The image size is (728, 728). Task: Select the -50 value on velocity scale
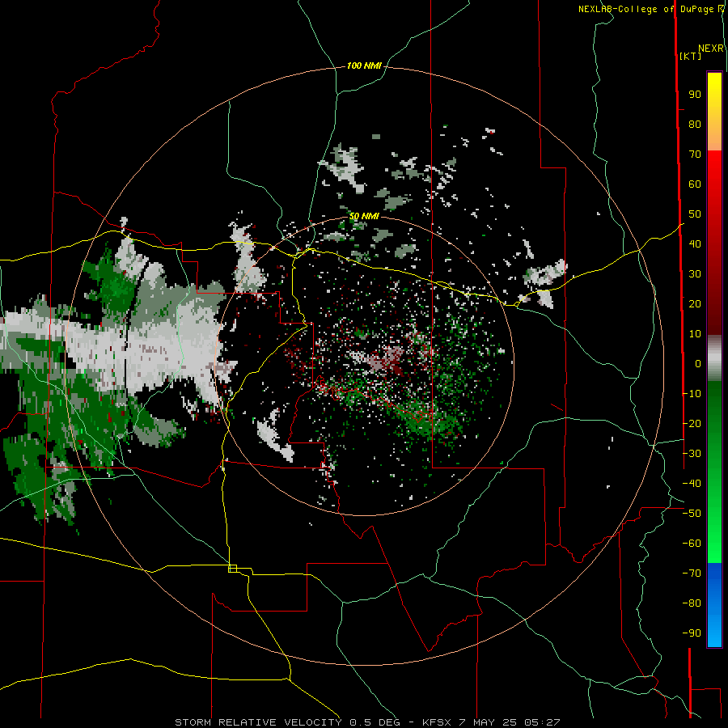[692, 514]
